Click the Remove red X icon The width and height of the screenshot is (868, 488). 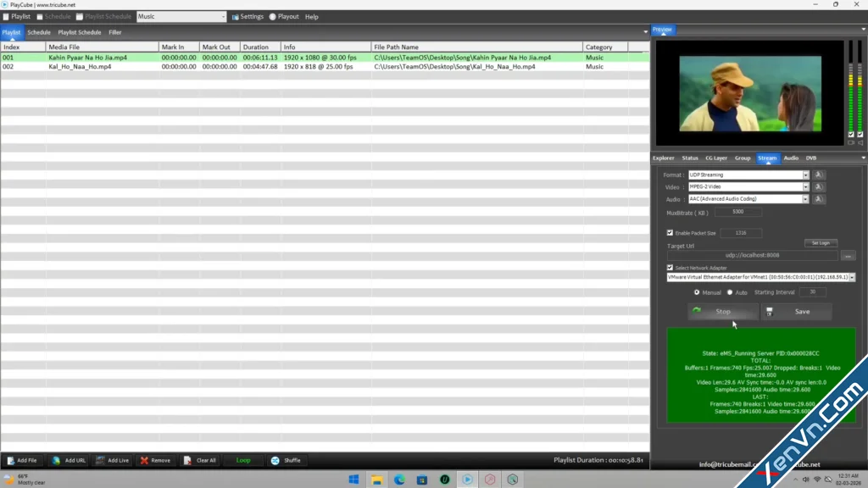click(x=144, y=460)
